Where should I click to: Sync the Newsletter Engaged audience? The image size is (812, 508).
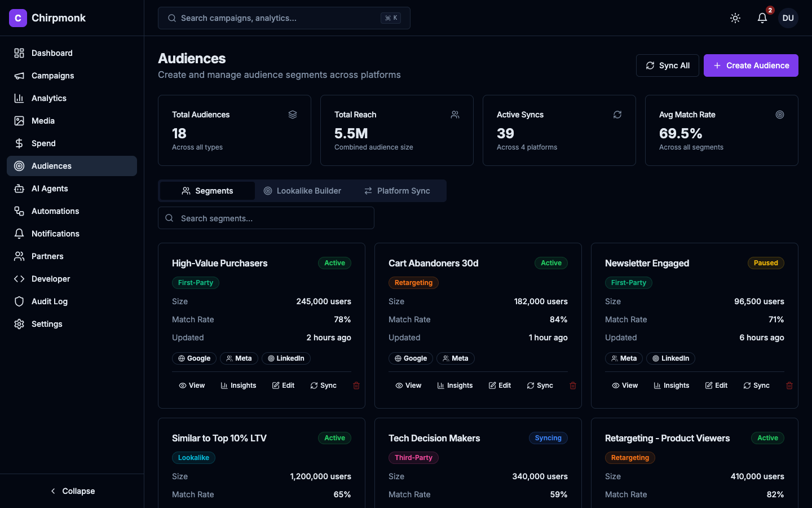(x=756, y=386)
